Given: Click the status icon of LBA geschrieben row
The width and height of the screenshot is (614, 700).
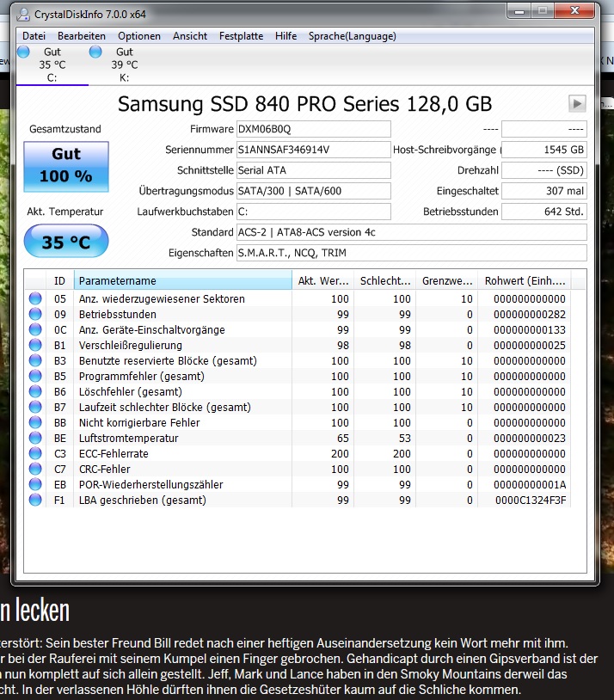Looking at the screenshot, I should (x=35, y=500).
